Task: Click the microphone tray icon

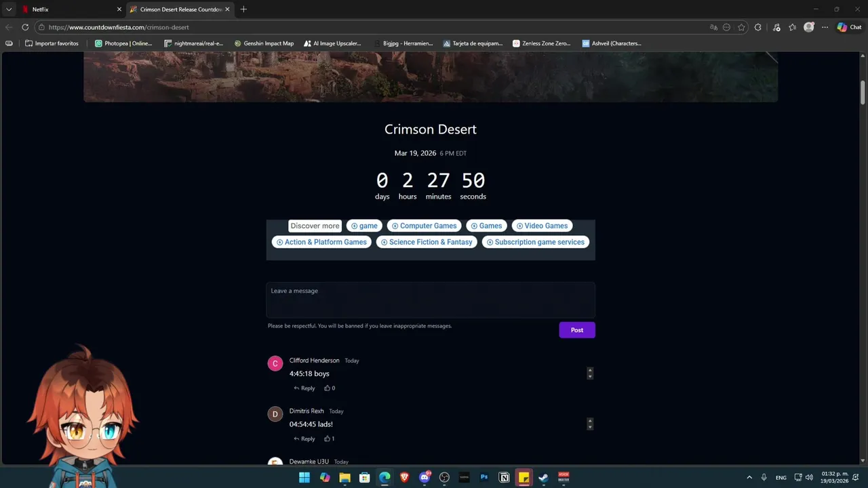Action: pyautogui.click(x=764, y=477)
